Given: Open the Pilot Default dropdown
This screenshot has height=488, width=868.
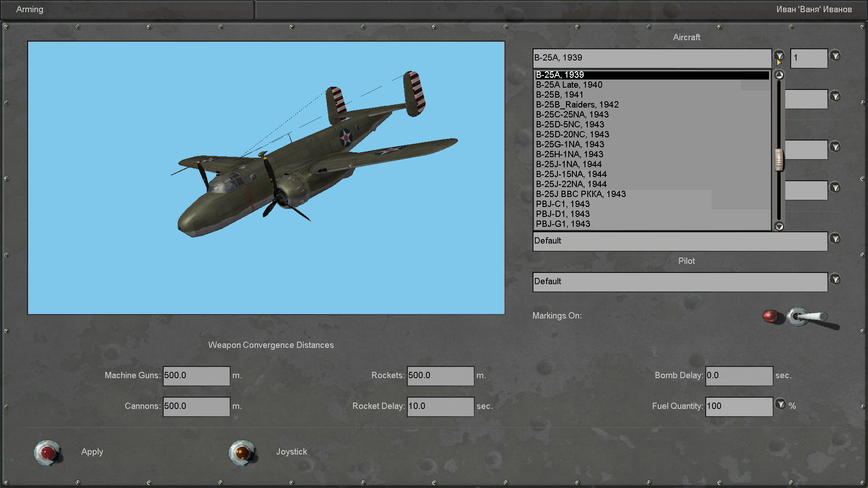Looking at the screenshot, I should [x=835, y=279].
